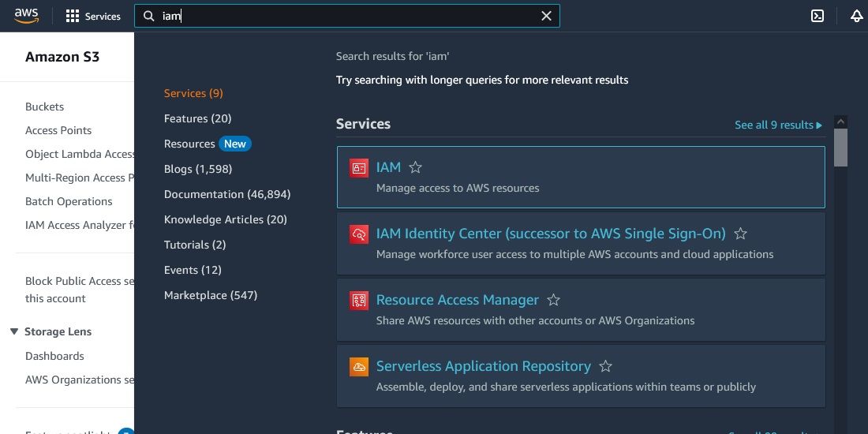This screenshot has width=868, height=434.
Task: Star the IAM Identity Center service
Action: (740, 234)
